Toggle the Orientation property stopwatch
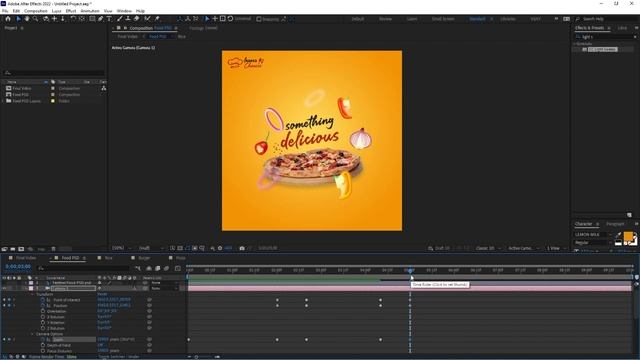Viewport: 640px width, 360px height. click(x=43, y=311)
